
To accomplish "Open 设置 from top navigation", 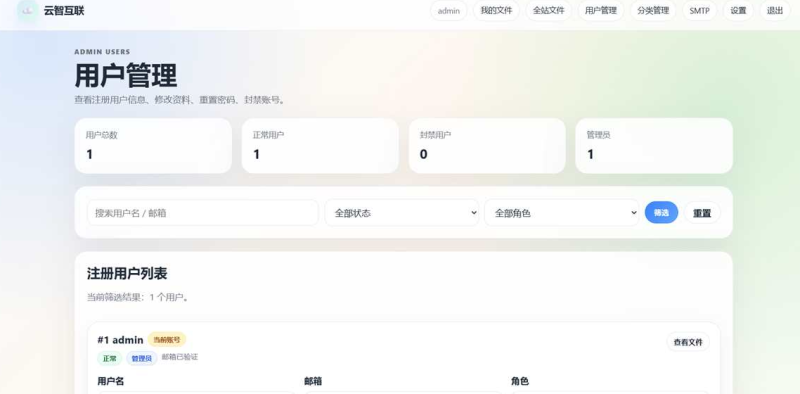I will tap(738, 11).
